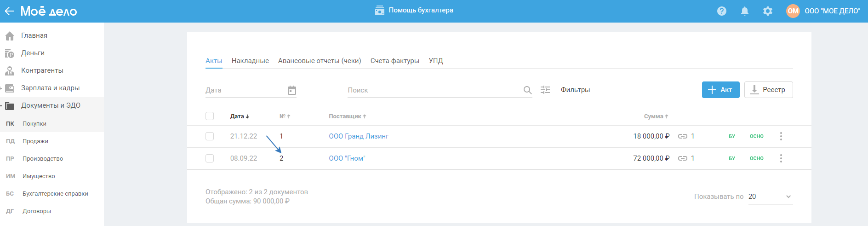Open the ООО "Гном" supplier link

tap(347, 158)
